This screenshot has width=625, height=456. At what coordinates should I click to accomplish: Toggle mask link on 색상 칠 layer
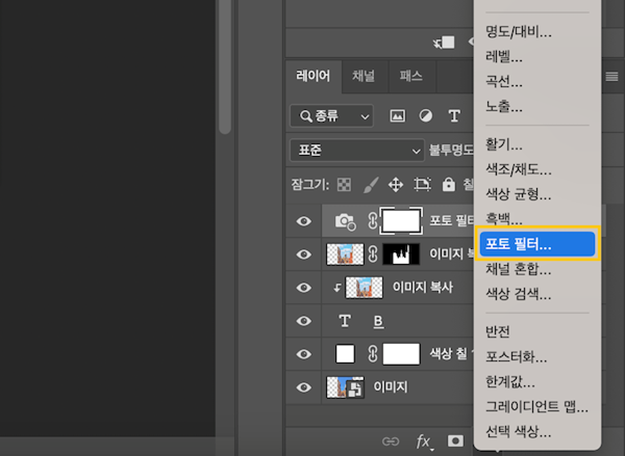373,354
